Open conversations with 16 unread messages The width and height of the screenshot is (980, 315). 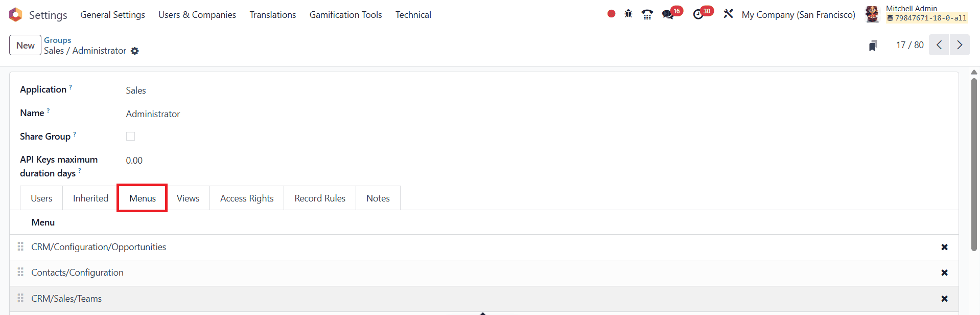point(671,13)
